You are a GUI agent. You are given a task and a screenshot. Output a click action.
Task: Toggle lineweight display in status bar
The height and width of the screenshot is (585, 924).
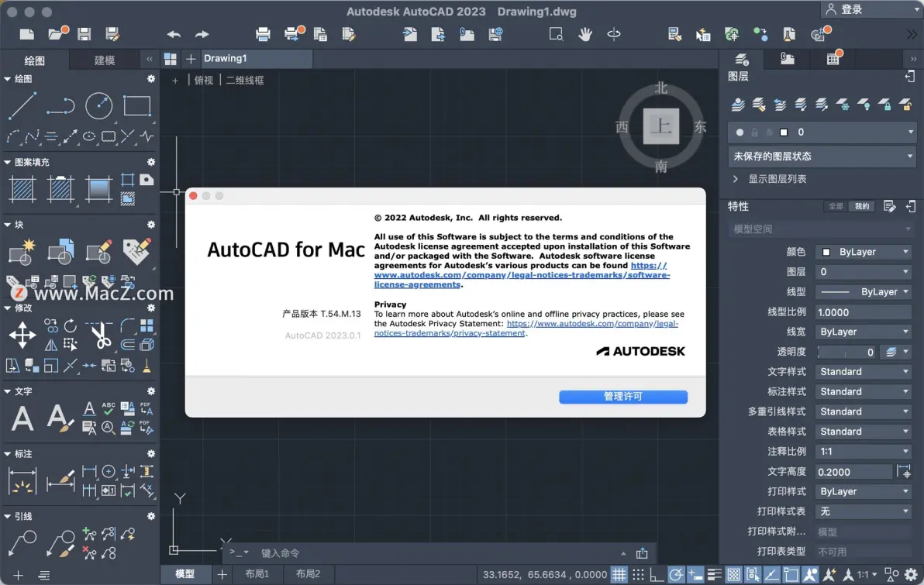pyautogui.click(x=714, y=574)
